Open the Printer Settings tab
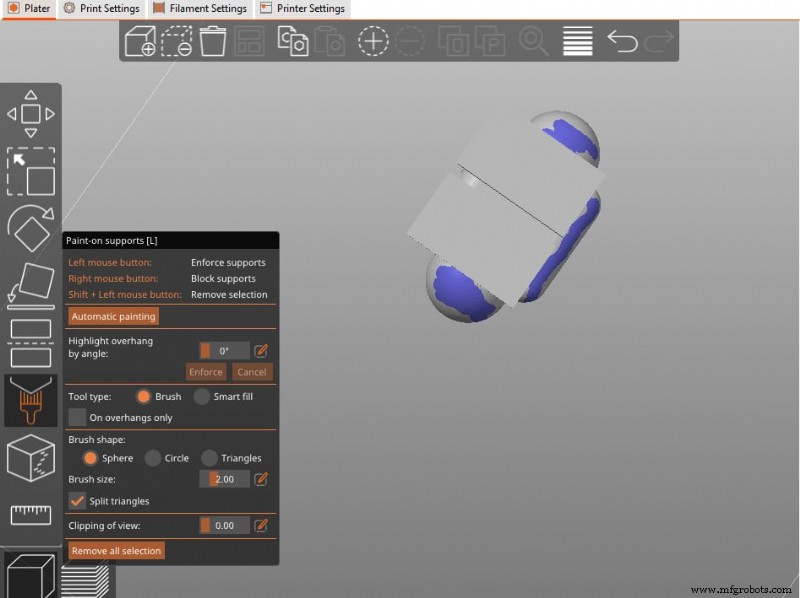The image size is (800, 598). click(x=302, y=9)
